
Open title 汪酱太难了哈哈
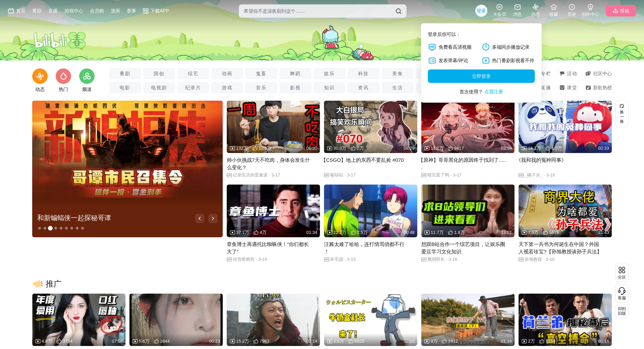pyautogui.click(x=364, y=248)
